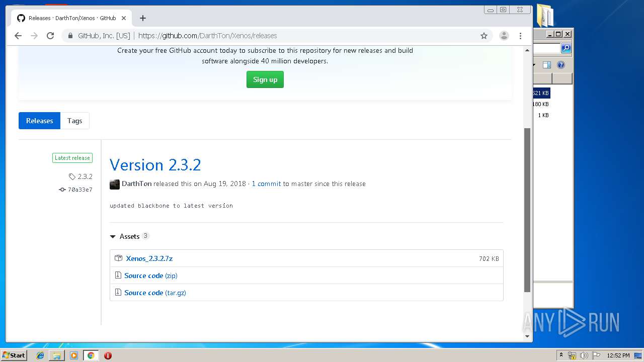
Task: Open the volume speaker tray icon
Action: [584, 355]
